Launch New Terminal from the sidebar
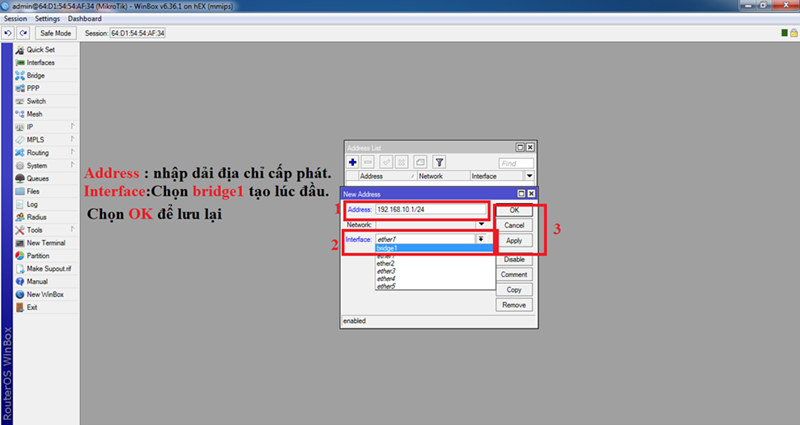Image resolution: width=800 pixels, height=425 pixels. click(46, 243)
